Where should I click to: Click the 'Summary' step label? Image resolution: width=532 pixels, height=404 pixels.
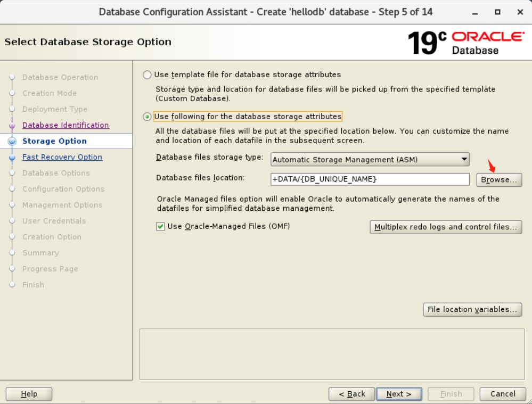tap(40, 253)
